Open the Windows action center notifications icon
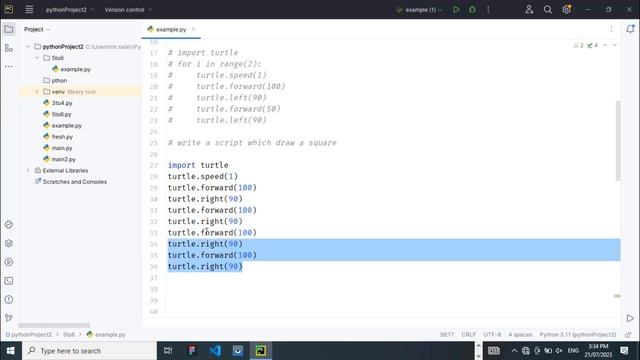Viewport: 640px width, 360px height. 624,351
